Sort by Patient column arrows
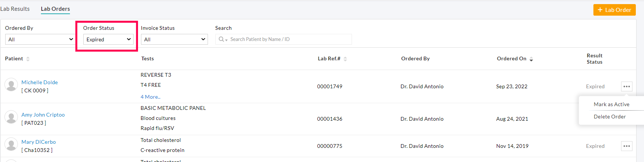The image size is (644, 162). pyautogui.click(x=28, y=59)
